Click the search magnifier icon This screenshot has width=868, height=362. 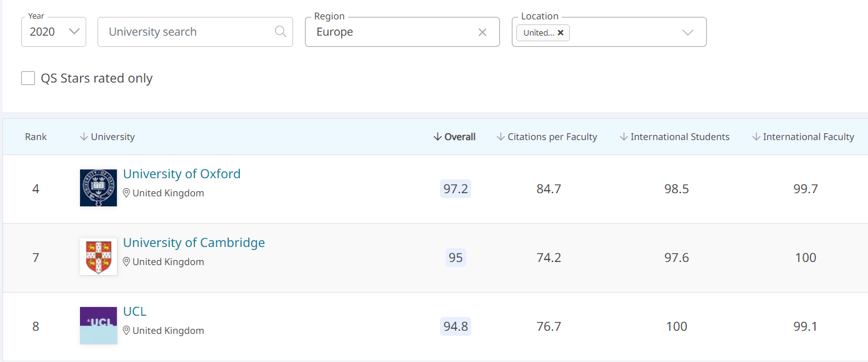point(281,31)
